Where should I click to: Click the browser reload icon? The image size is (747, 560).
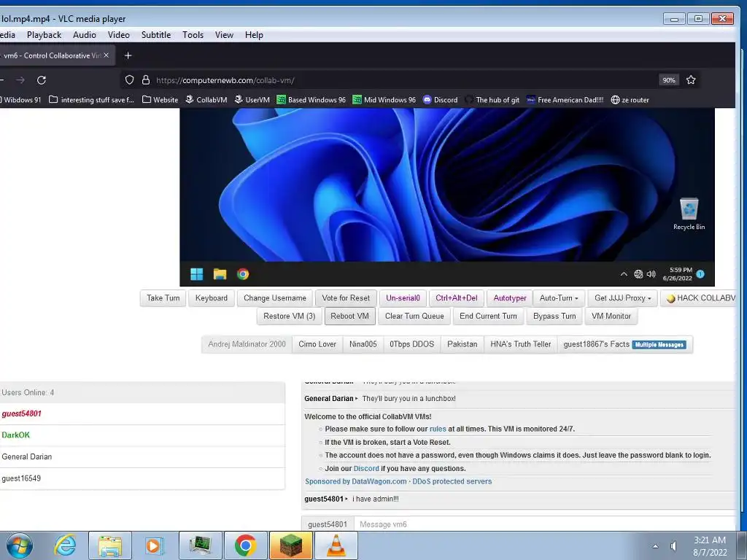(x=42, y=80)
